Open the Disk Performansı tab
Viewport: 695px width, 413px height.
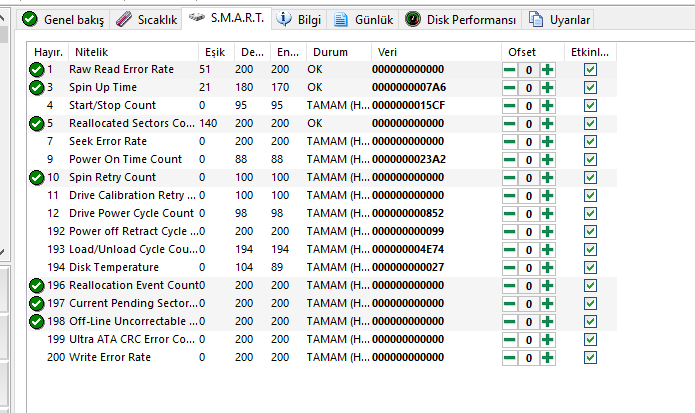460,20
